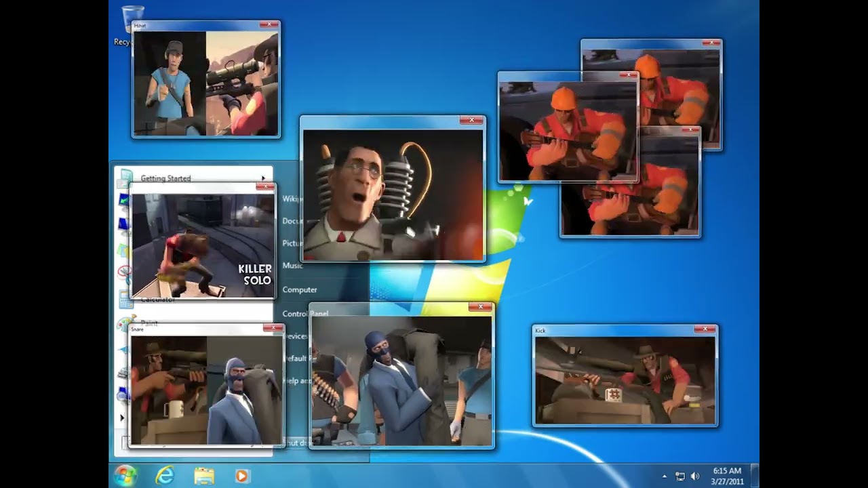Click the Snare window title text

pyautogui.click(x=138, y=329)
